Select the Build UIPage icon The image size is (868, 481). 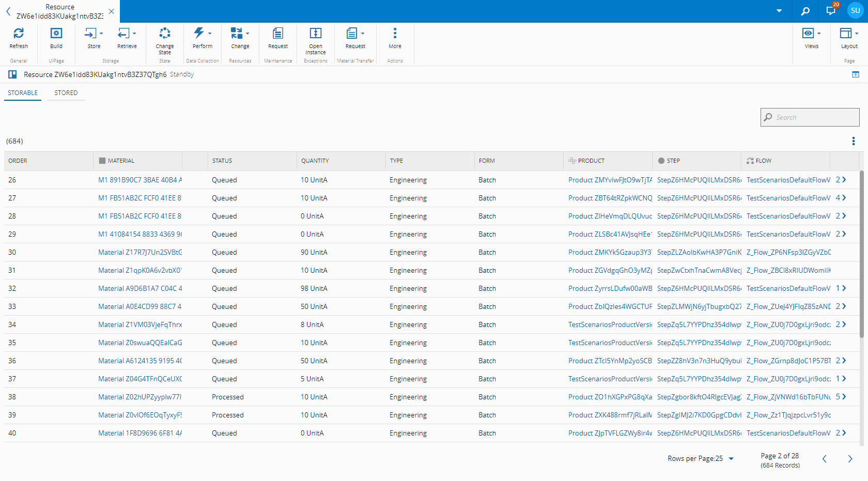point(56,34)
